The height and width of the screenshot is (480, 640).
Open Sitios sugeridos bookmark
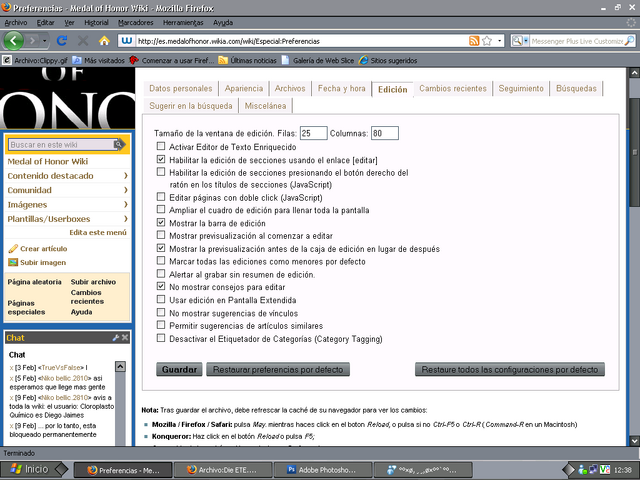coord(388,60)
